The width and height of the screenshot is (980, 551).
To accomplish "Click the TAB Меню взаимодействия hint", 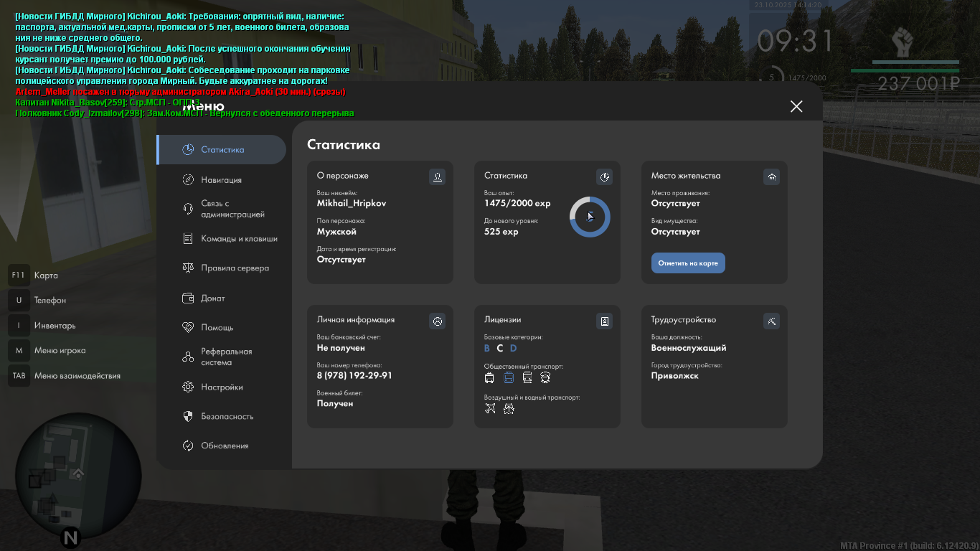I will click(65, 376).
